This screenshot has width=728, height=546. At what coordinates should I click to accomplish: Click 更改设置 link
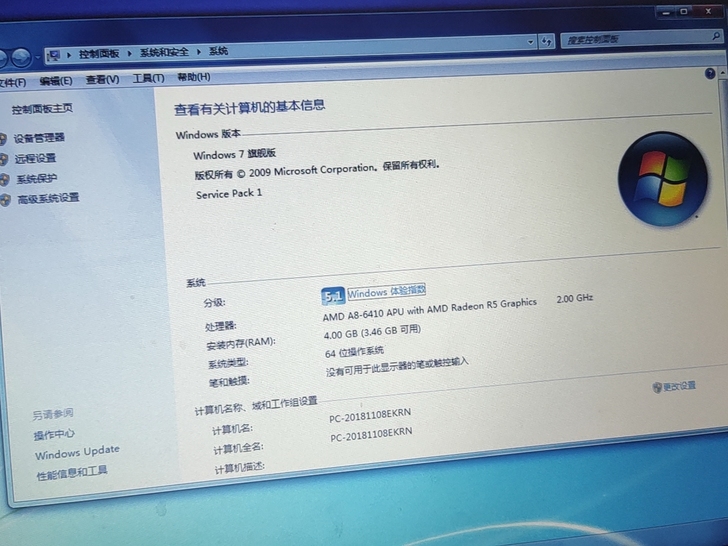(679, 386)
